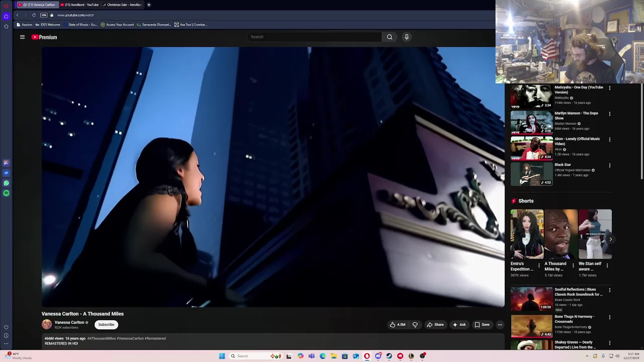Go to YouTube Premium home logo
This screenshot has height=362, width=644.
[44, 37]
